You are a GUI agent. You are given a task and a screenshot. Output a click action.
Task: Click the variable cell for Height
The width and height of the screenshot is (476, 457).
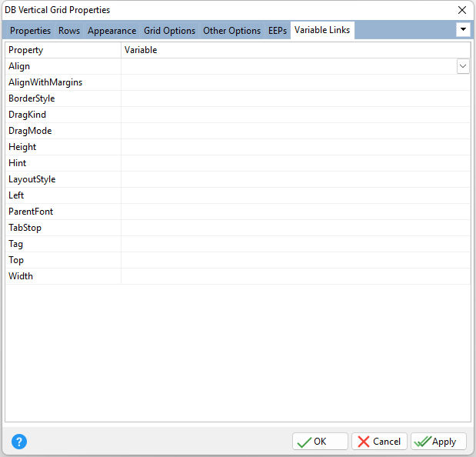pos(296,147)
